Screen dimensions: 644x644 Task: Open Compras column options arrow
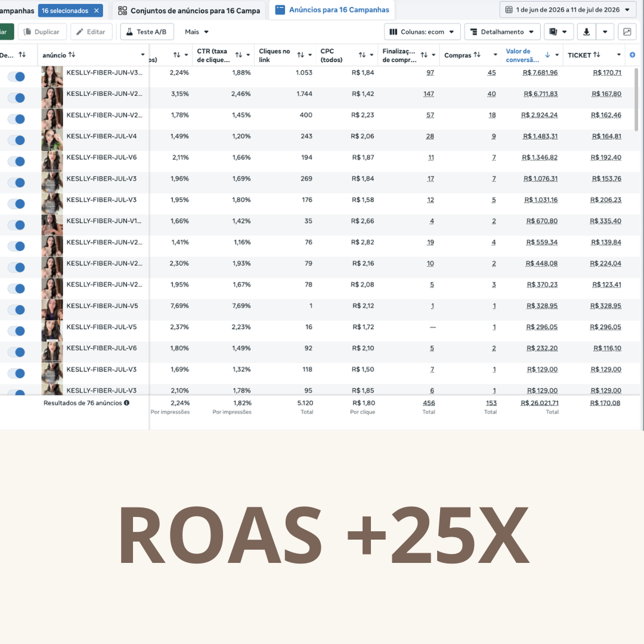point(496,55)
